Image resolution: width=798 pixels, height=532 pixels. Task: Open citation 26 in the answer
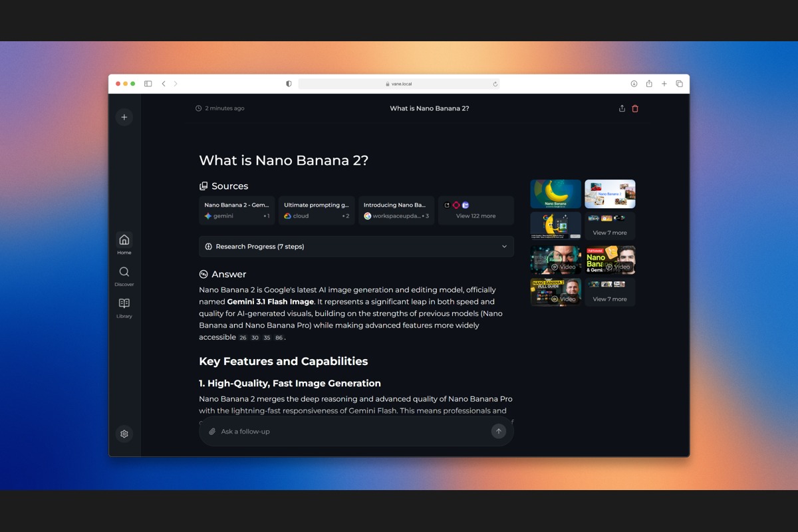(x=243, y=338)
